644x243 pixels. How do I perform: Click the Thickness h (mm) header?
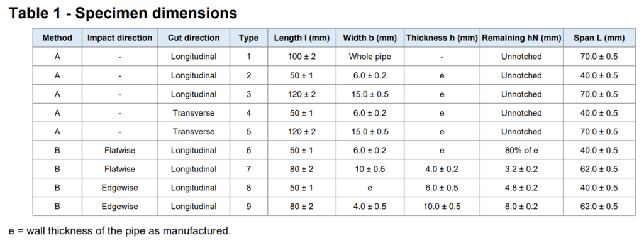pyautogui.click(x=442, y=38)
